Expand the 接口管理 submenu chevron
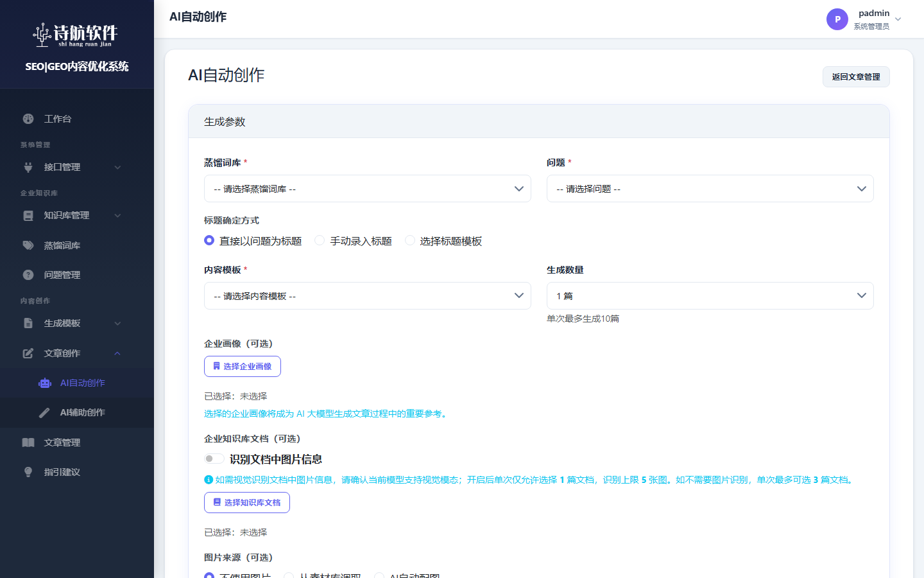924x578 pixels. (117, 168)
